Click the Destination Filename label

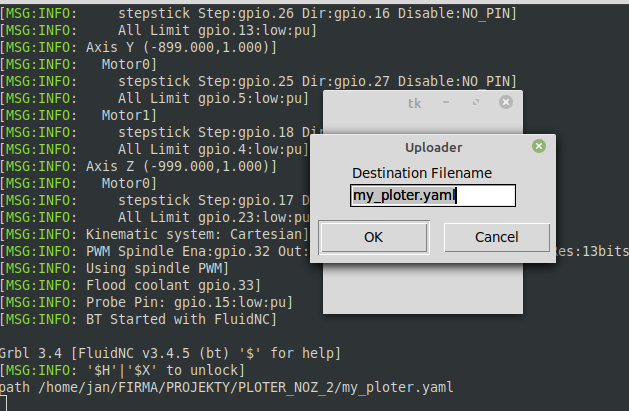click(x=422, y=173)
